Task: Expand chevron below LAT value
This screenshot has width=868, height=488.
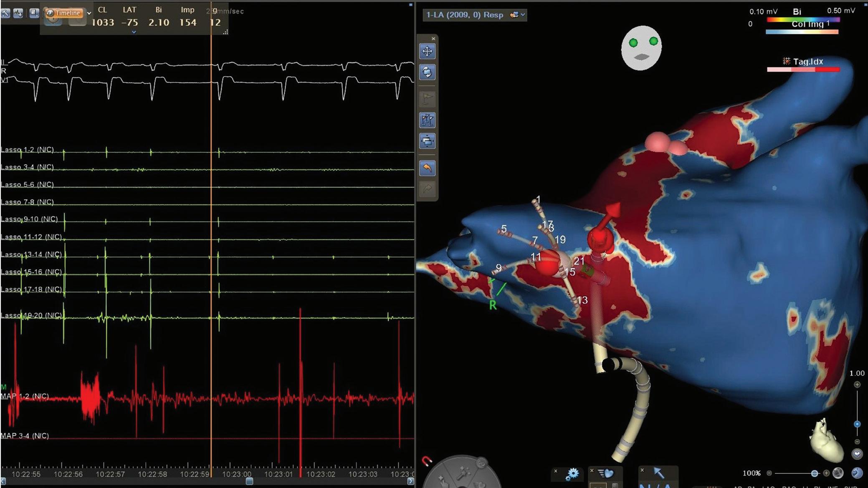Action: pos(134,32)
